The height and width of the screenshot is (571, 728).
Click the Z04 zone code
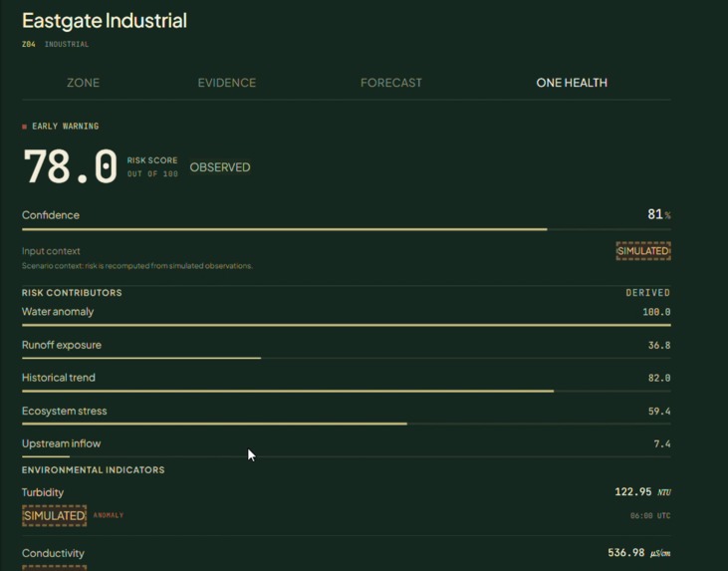point(29,44)
